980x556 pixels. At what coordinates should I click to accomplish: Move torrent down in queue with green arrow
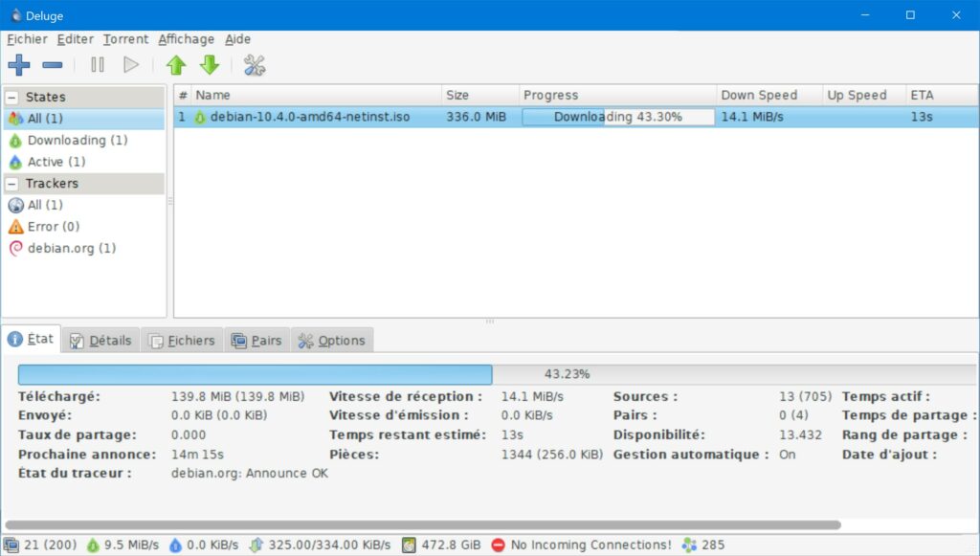[x=210, y=64]
